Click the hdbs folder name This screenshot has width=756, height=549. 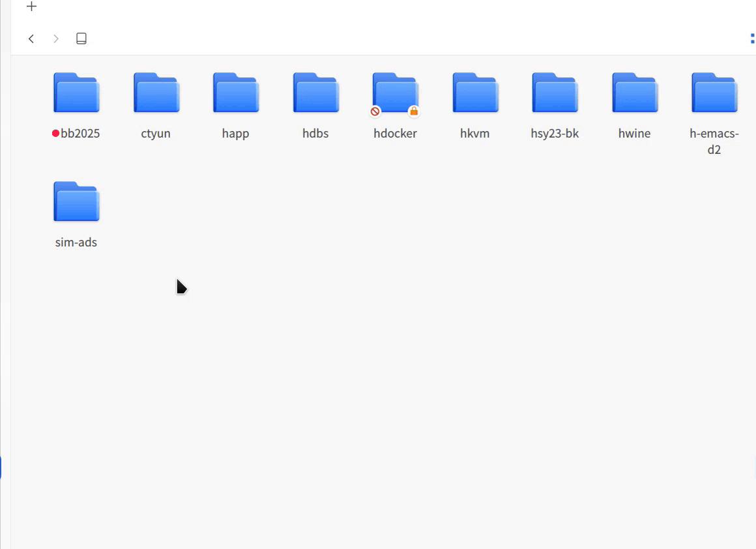[x=315, y=134]
